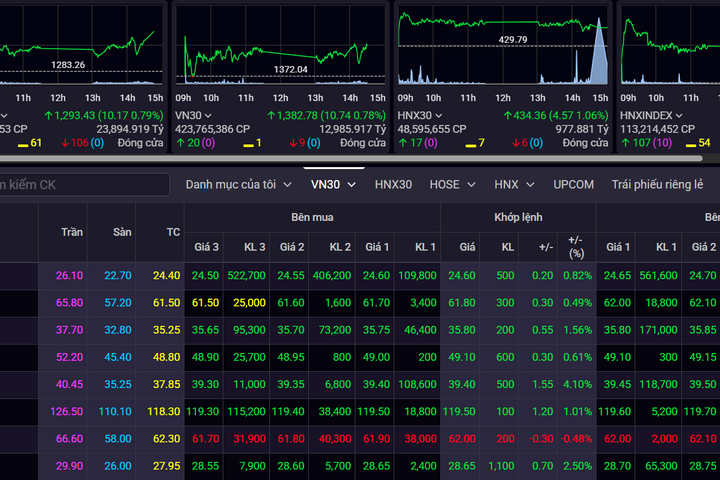This screenshot has height=480, width=720.
Task: Expand the Danh mục của tôi dropdown
Action: 287,185
